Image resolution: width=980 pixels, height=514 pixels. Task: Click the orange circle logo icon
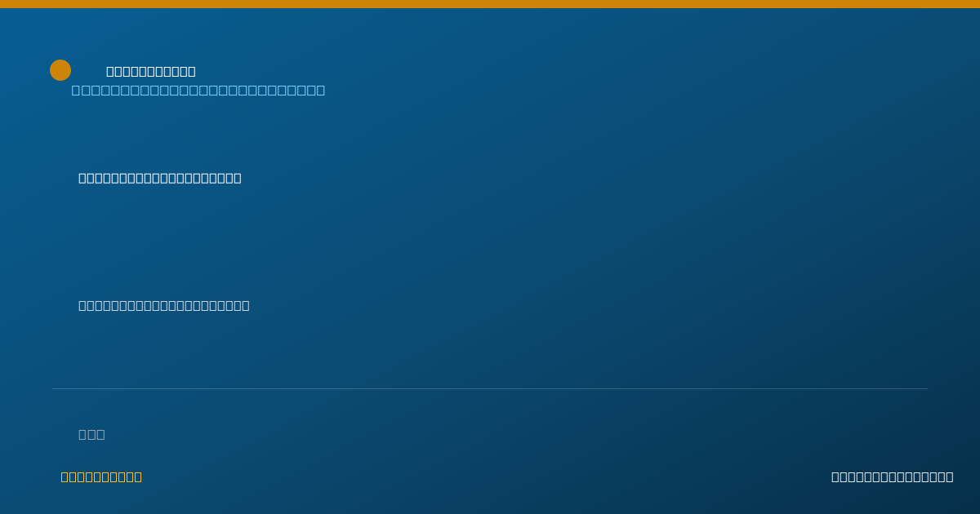point(60,70)
